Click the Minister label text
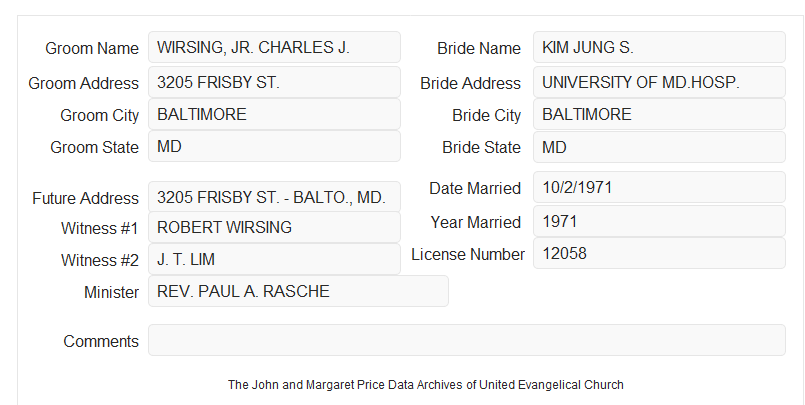 pos(111,292)
